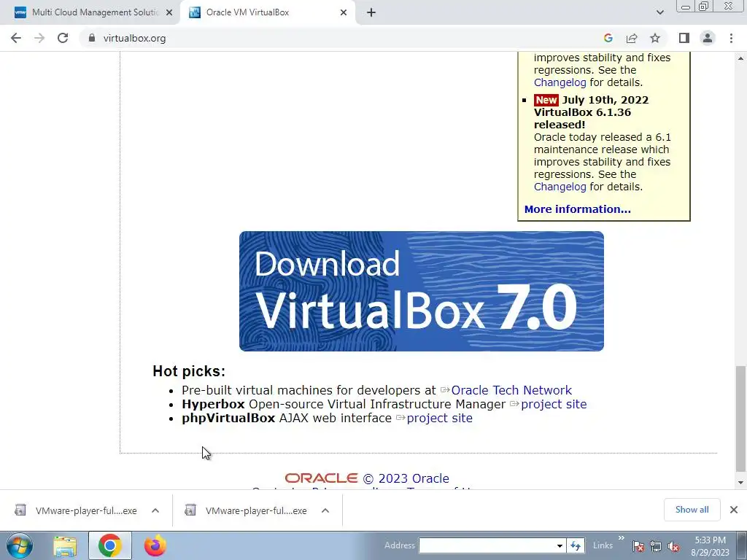Open the Hyperbox project site link

(554, 404)
